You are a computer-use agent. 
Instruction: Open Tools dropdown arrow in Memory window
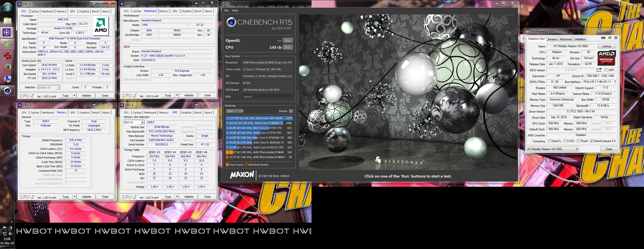coord(74,196)
